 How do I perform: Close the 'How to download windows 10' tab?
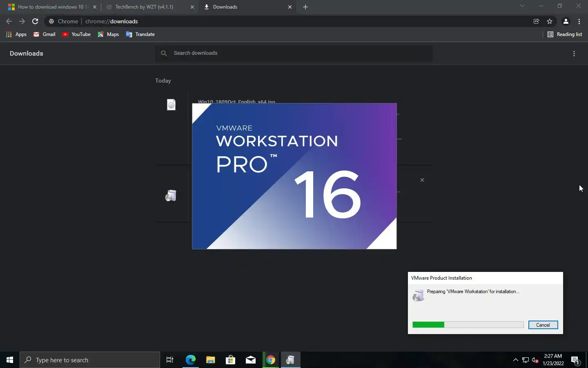pos(95,7)
